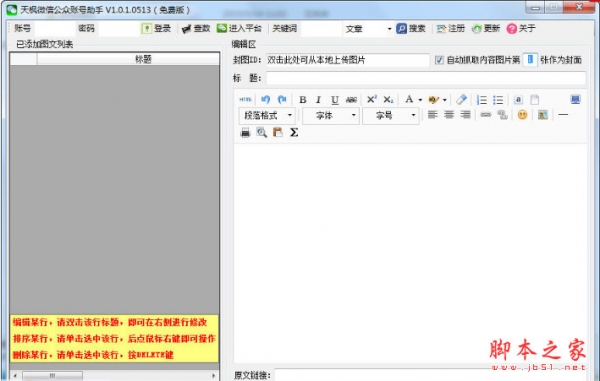Click the font color A icon
This screenshot has width=600, height=381.
point(409,99)
